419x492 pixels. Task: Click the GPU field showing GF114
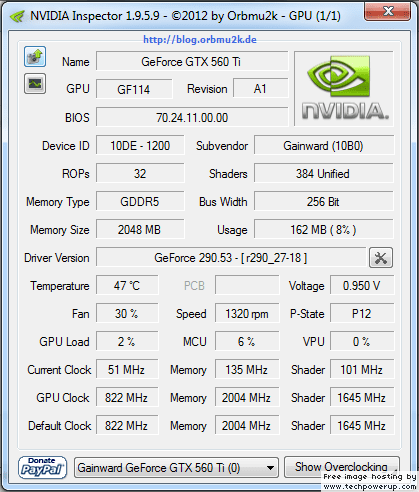(134, 89)
